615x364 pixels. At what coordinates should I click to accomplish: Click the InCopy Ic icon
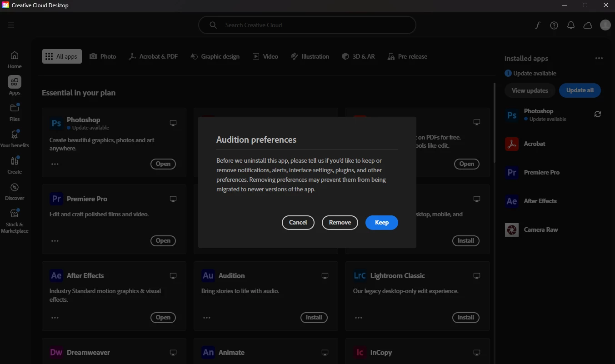click(360, 353)
